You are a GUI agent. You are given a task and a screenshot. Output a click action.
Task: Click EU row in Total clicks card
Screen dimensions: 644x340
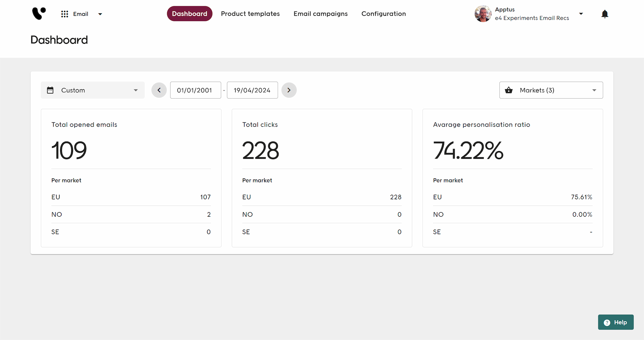click(x=322, y=197)
